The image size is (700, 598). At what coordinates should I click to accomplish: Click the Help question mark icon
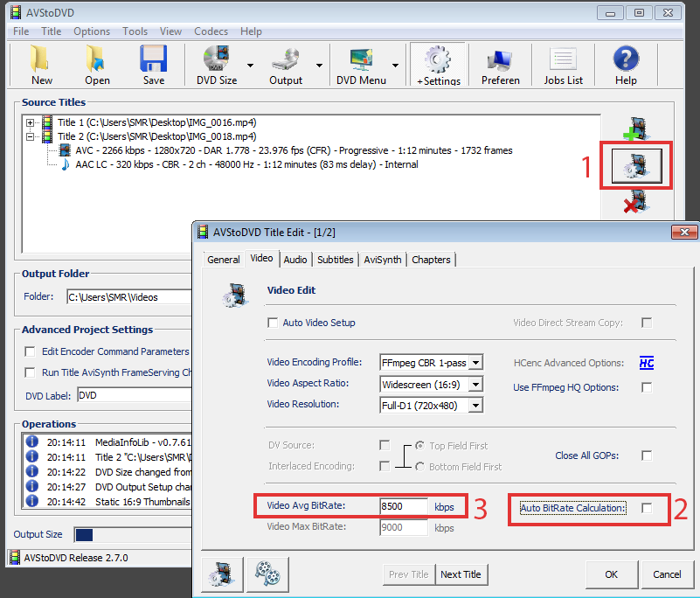pos(626,58)
